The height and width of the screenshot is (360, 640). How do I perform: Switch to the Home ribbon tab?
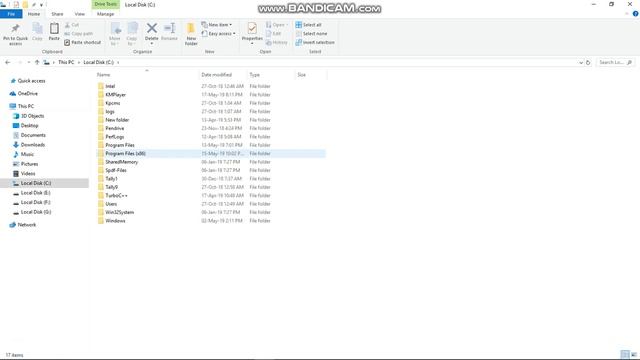tap(34, 14)
